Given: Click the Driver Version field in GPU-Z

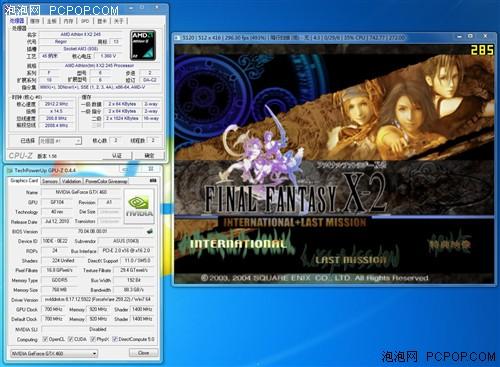Looking at the screenshot, I should pyautogui.click(x=97, y=299).
